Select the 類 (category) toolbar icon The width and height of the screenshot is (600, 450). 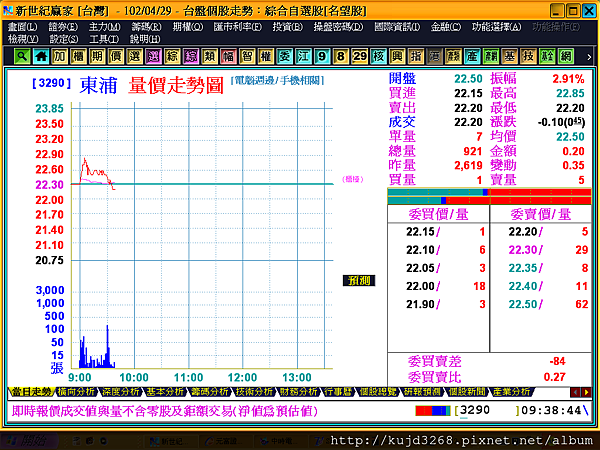click(210, 57)
